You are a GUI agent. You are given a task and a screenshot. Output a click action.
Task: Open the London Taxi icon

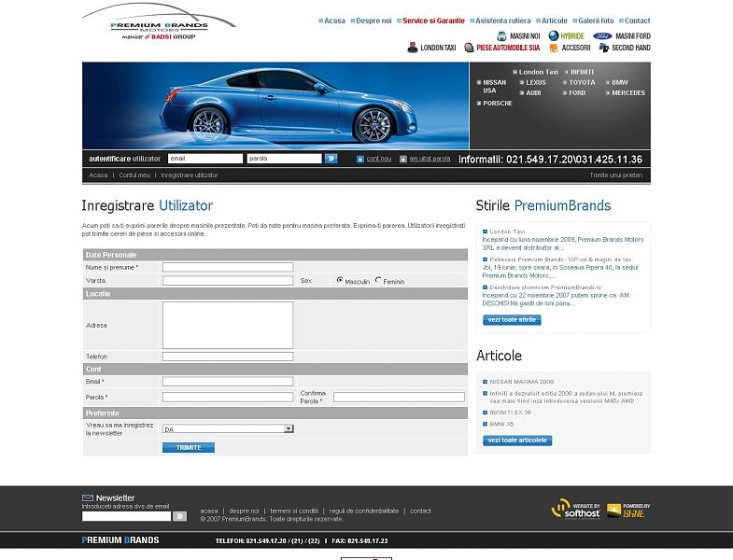click(413, 48)
